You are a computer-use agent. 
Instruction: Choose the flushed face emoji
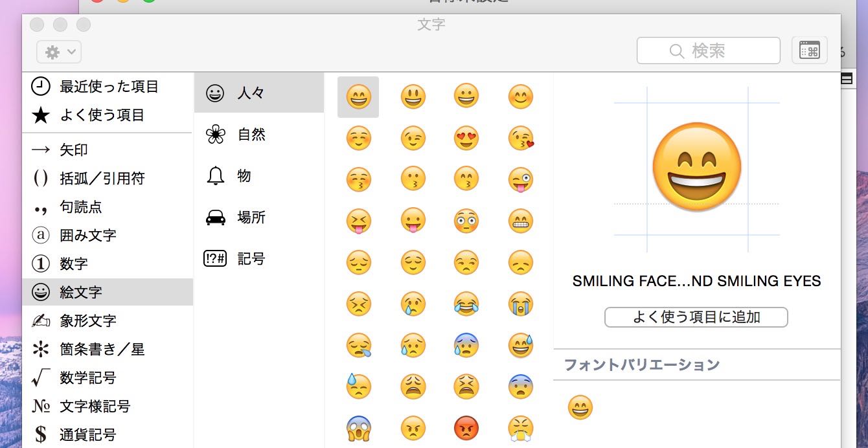pyautogui.click(x=466, y=221)
